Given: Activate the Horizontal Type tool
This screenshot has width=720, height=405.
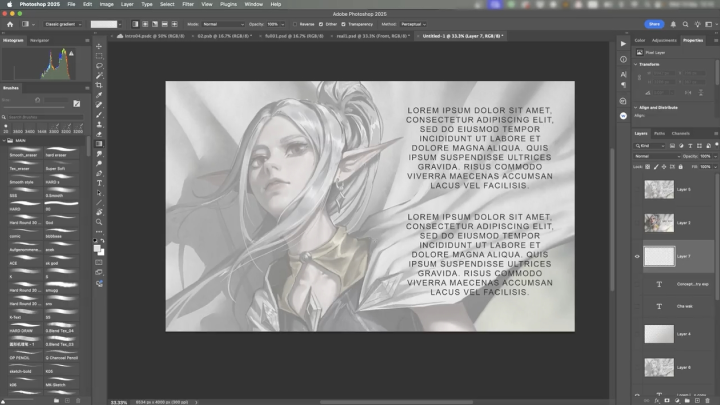Looking at the screenshot, I should pos(99,183).
